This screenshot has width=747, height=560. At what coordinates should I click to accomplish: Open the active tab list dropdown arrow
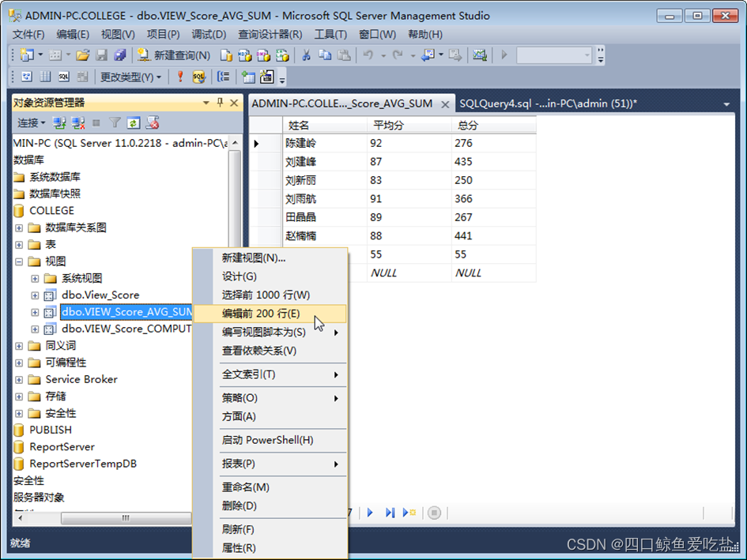click(x=726, y=103)
